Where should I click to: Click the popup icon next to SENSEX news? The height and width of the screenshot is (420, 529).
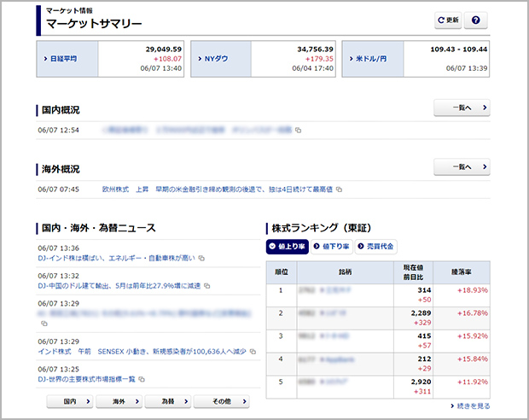pos(253,352)
